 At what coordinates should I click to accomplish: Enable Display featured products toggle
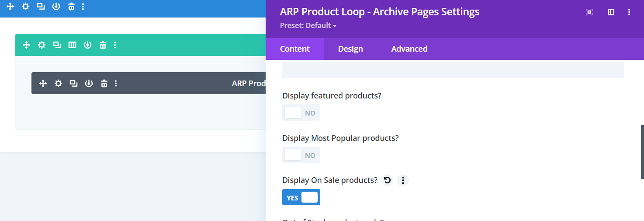click(x=301, y=112)
